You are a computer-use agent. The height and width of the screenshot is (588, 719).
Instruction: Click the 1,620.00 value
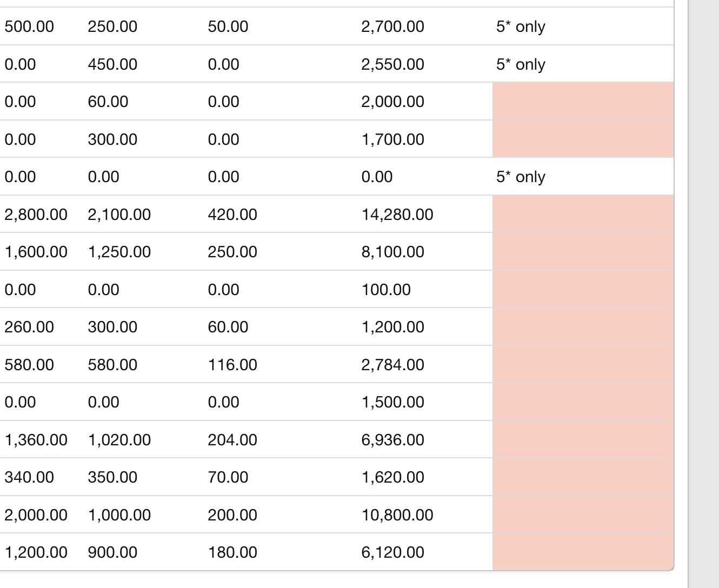[x=392, y=477]
